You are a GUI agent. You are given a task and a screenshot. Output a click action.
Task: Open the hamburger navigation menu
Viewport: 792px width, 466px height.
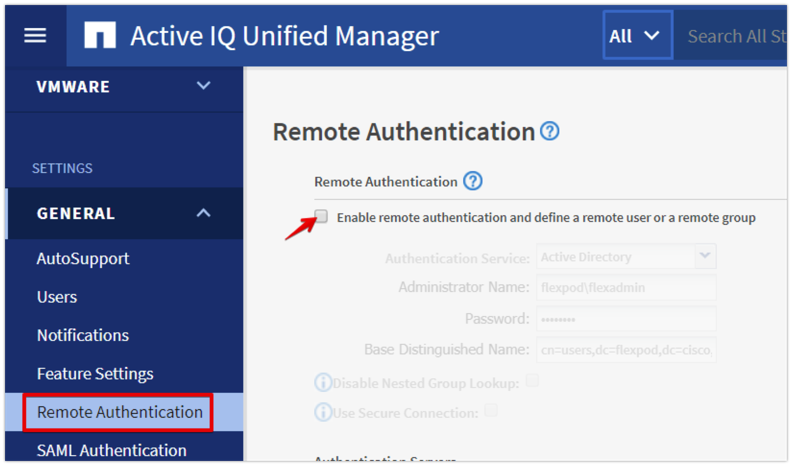pyautogui.click(x=35, y=35)
